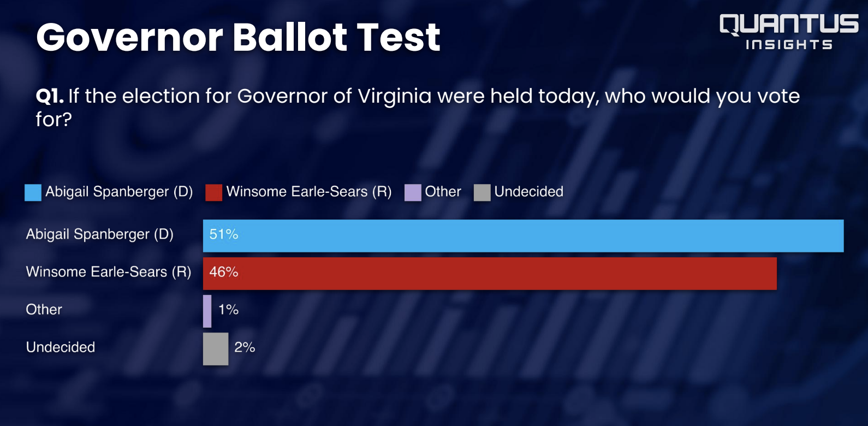Click the blue Spanberger 51% bar
This screenshot has height=426, width=868.
523,236
